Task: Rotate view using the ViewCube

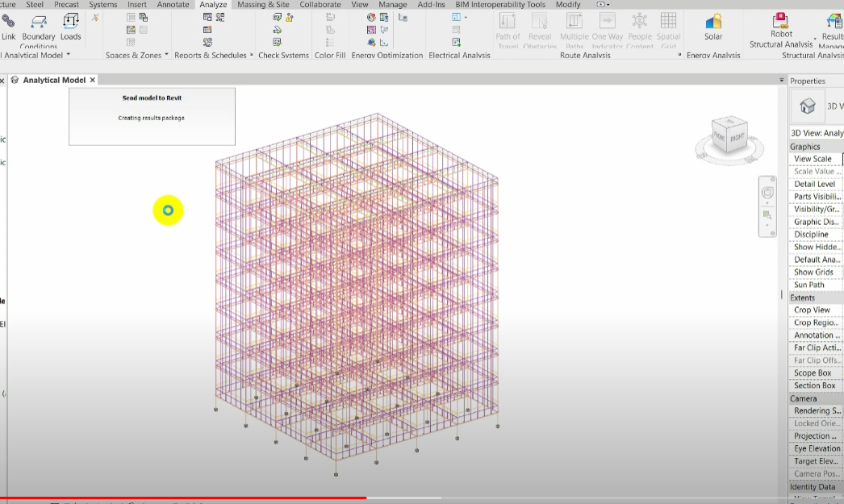Action: (x=730, y=136)
